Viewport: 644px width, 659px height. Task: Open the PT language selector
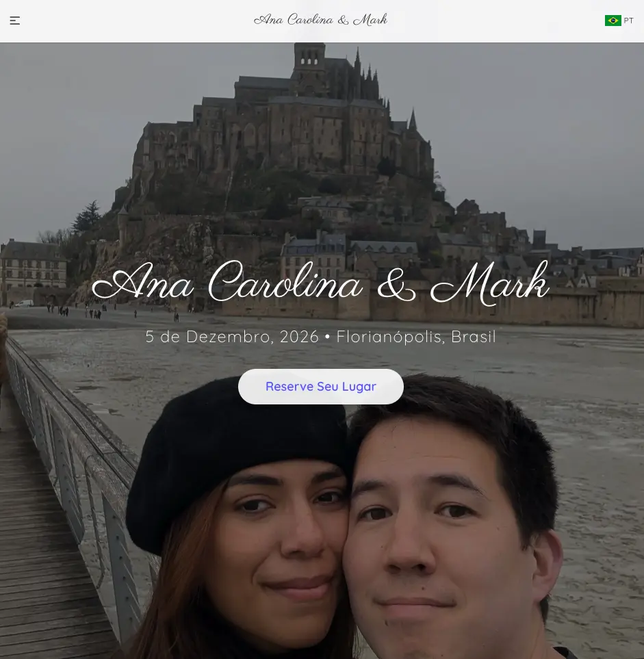[x=628, y=21]
